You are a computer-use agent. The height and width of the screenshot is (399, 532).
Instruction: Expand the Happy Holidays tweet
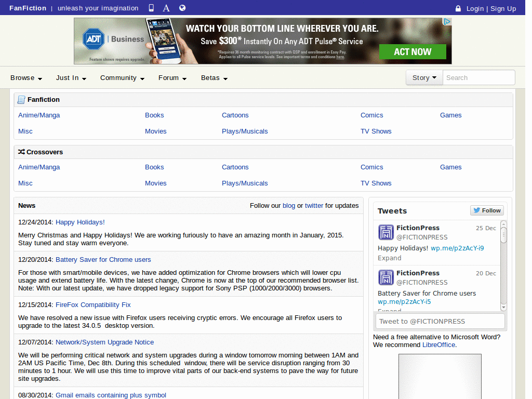point(389,258)
